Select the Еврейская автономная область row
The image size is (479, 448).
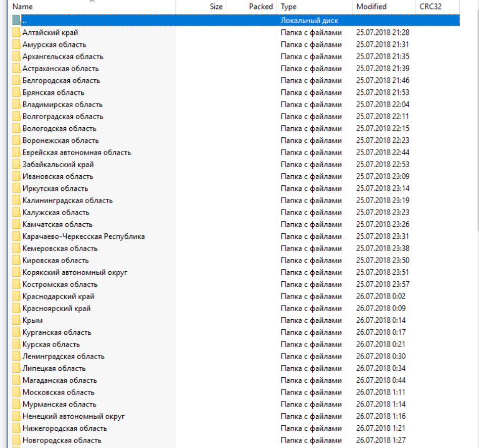(x=76, y=153)
